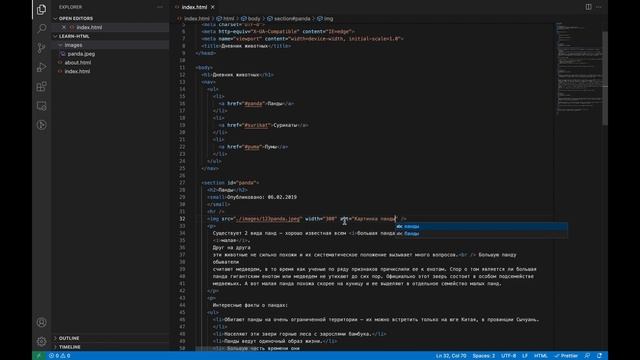This screenshot has height=360, width=640.
Task: Close index.html in Open Editors list
Action: [x=64, y=27]
